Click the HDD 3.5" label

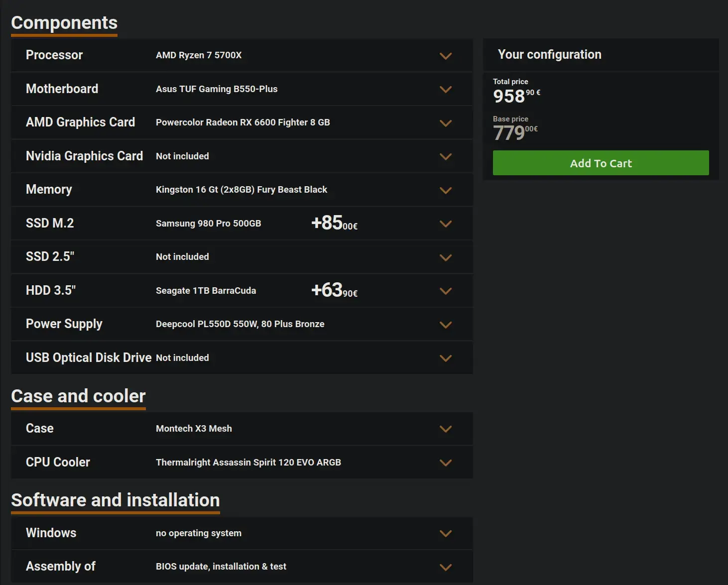coord(51,290)
